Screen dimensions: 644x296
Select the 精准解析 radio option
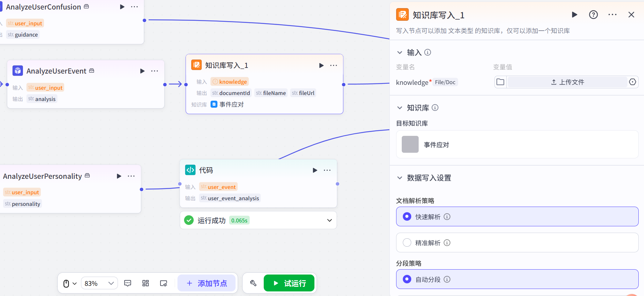pos(407,243)
